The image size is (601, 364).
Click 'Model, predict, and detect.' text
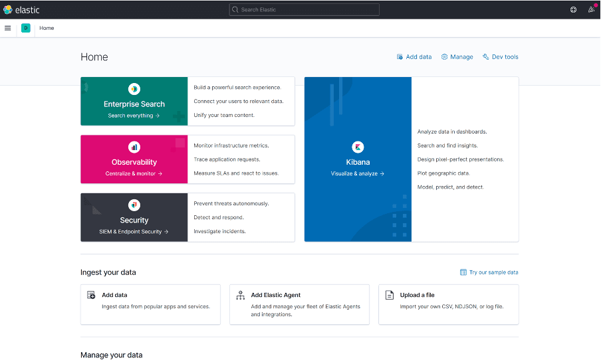[450, 187]
